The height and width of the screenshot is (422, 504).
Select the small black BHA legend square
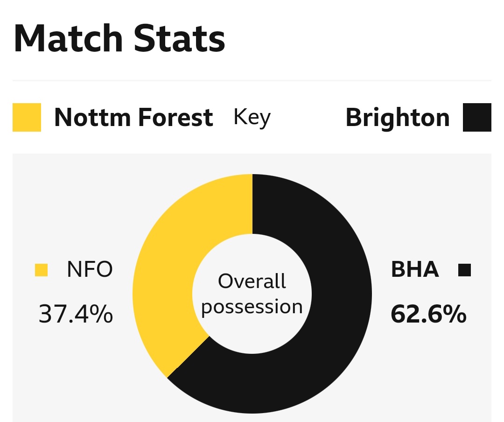[464, 270]
